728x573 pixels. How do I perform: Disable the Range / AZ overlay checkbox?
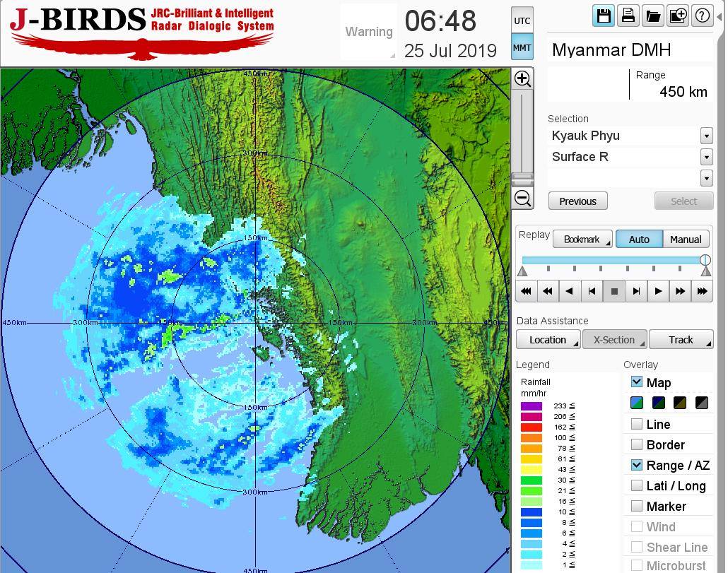(x=637, y=465)
